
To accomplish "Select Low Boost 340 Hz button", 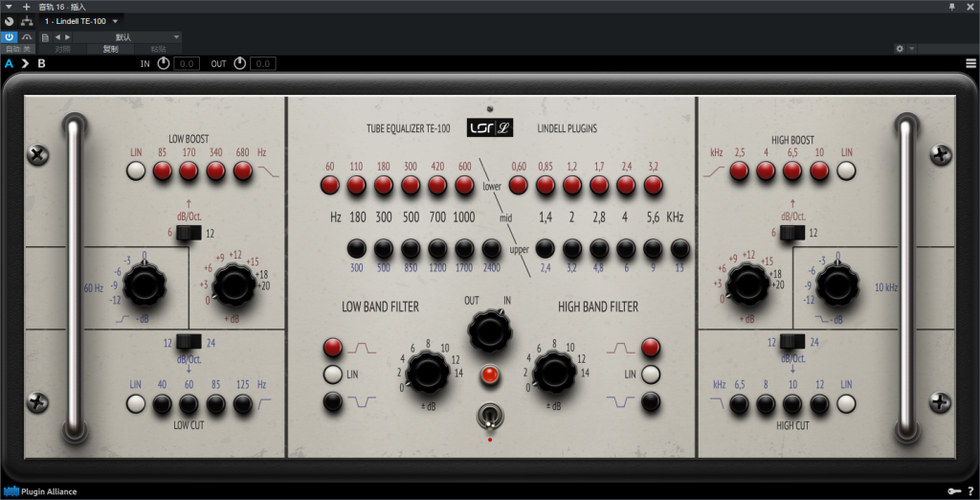I will (215, 170).
